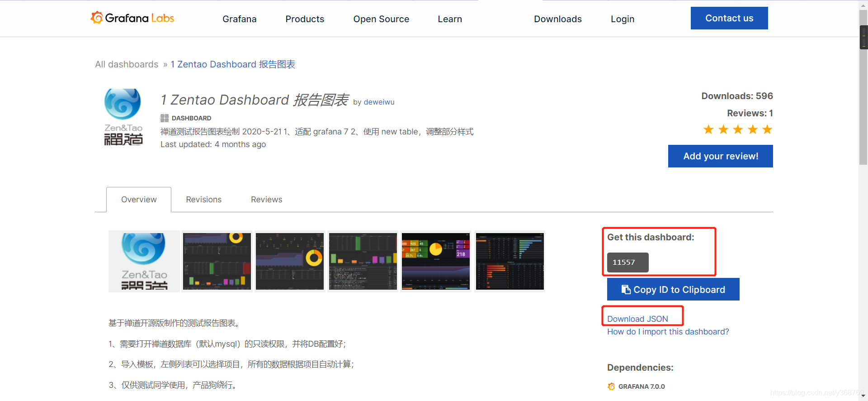This screenshot has width=868, height=401.
Task: Open the Login link
Action: [x=623, y=19]
